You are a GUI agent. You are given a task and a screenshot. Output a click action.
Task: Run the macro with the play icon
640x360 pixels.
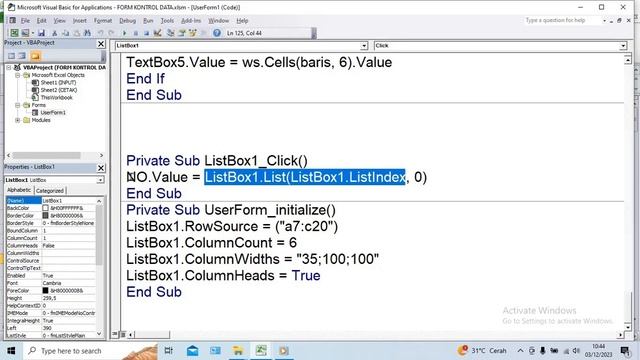(124, 33)
